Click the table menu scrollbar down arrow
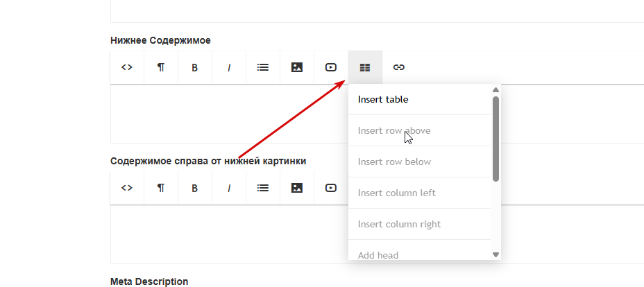 [x=495, y=254]
